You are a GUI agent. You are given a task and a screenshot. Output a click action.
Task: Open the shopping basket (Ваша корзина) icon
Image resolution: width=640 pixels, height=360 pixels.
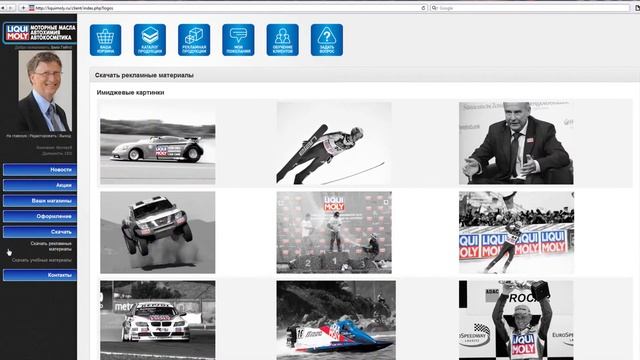click(x=105, y=40)
